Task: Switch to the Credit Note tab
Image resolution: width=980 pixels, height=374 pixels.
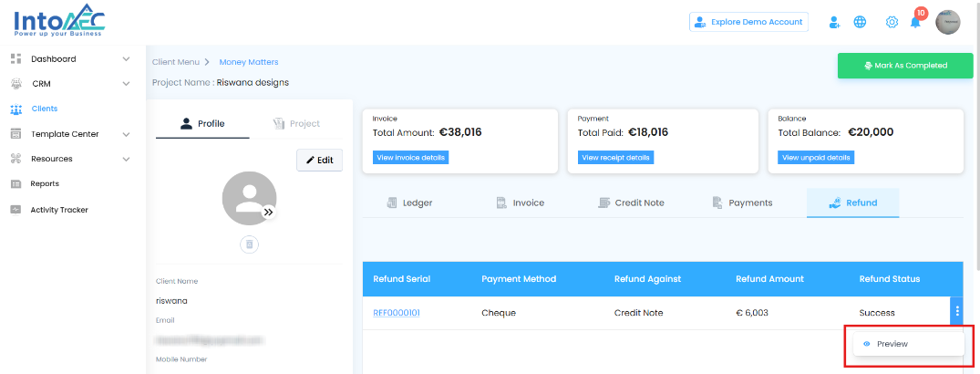Action: (x=631, y=203)
